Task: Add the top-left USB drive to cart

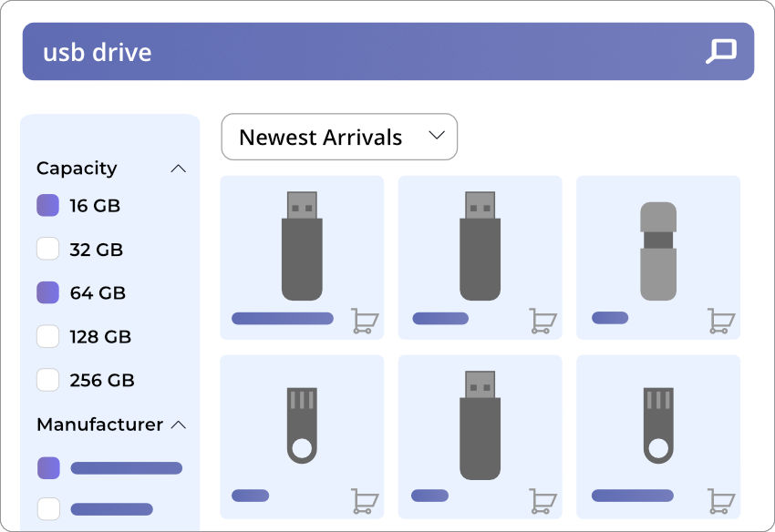Action: pyautogui.click(x=365, y=321)
